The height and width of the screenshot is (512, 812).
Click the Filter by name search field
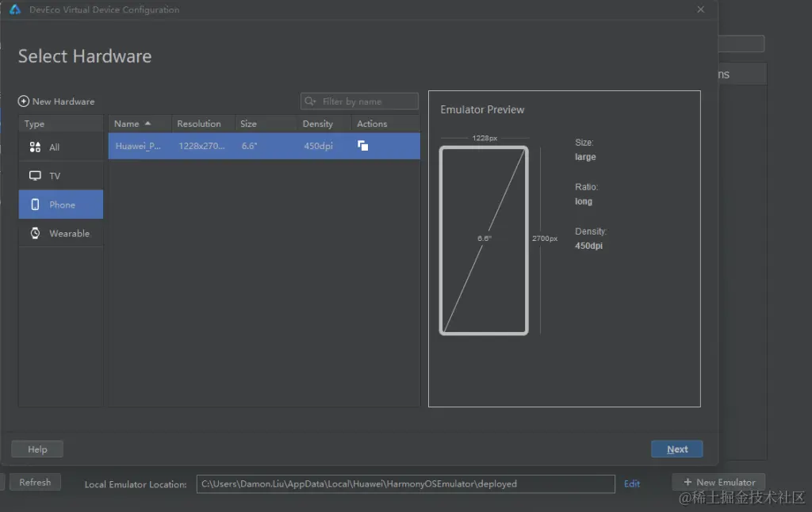[x=359, y=101]
